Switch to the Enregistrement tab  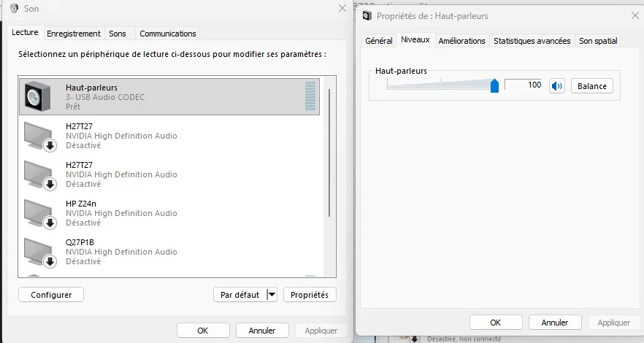click(x=74, y=34)
